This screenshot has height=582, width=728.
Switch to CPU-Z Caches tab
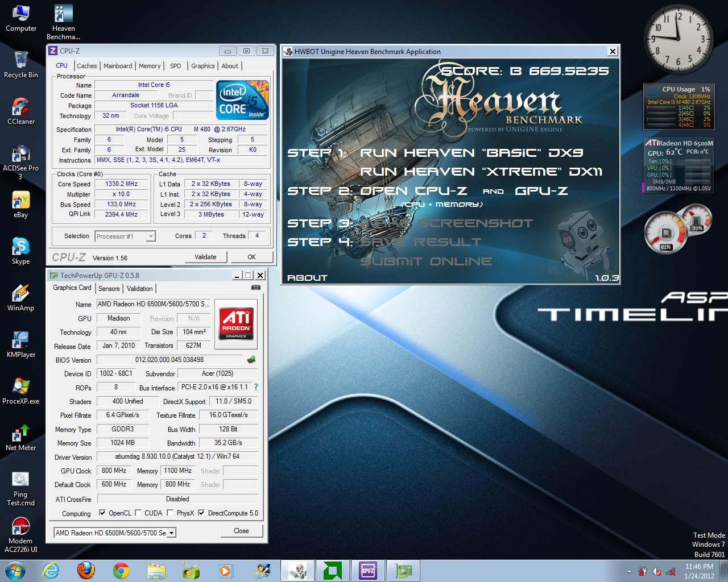click(87, 66)
